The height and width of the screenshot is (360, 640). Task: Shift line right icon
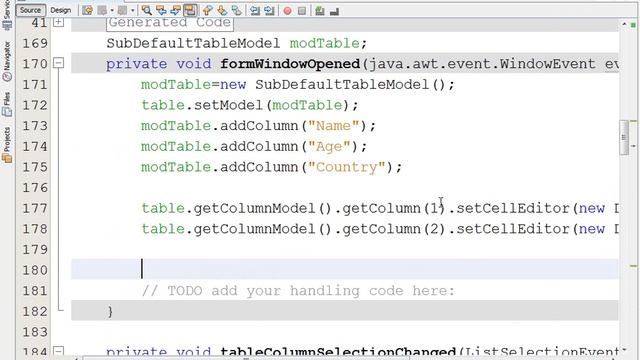click(x=269, y=11)
